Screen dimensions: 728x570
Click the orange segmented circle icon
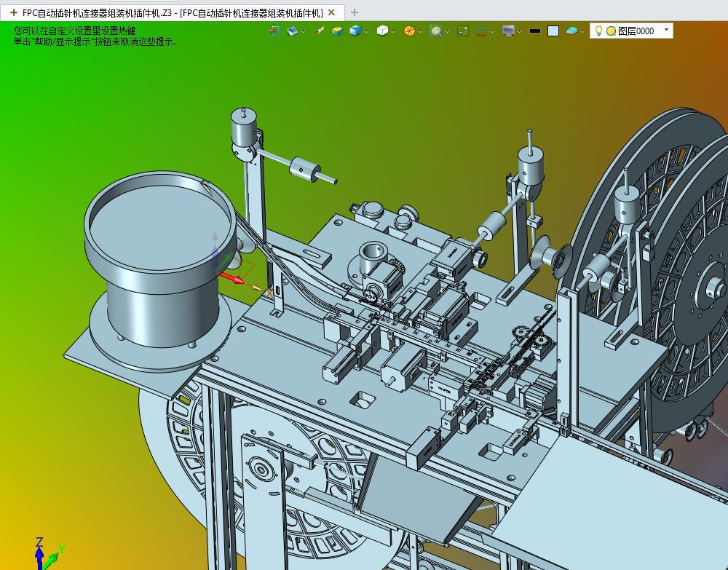[409, 31]
